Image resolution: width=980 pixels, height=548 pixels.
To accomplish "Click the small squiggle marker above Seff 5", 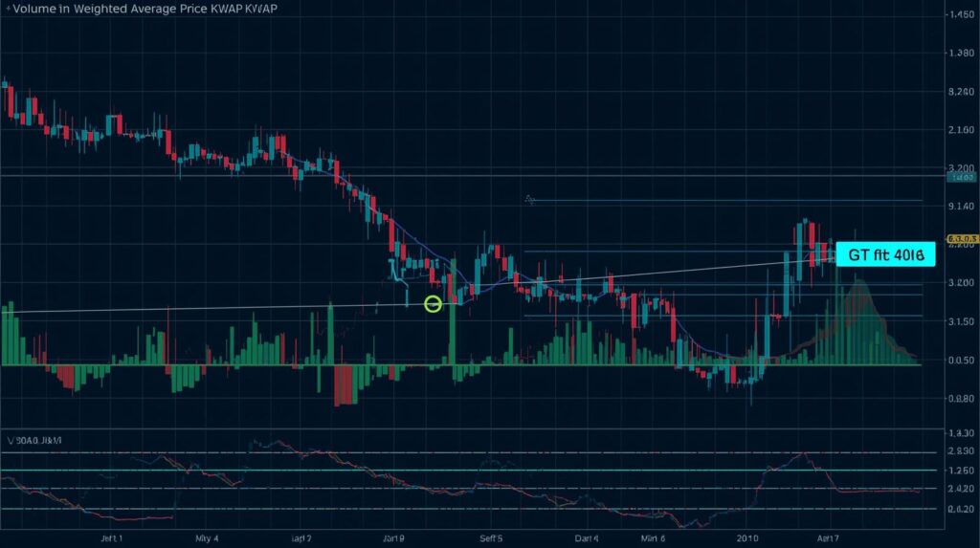I will coord(530,200).
